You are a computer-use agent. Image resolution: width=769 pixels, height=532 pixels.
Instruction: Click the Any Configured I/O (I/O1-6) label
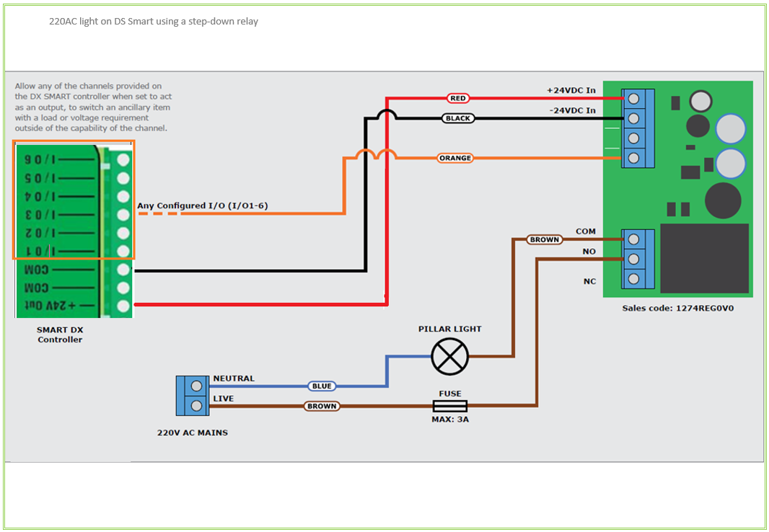pyautogui.click(x=203, y=206)
